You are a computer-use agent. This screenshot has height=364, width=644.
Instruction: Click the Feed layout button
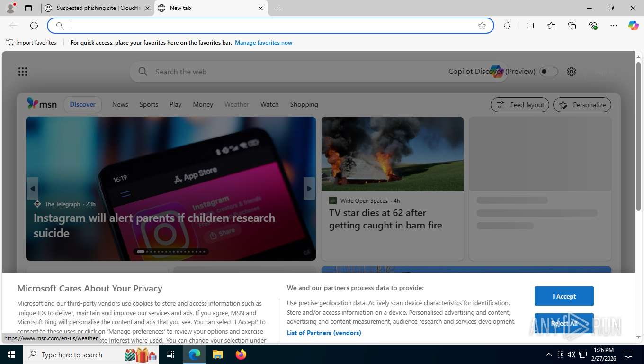click(520, 105)
